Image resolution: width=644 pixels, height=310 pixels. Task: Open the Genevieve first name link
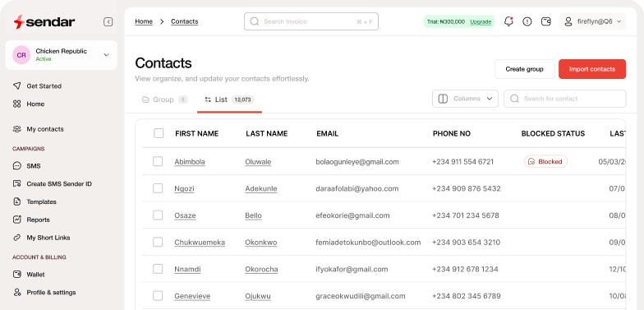(x=192, y=296)
